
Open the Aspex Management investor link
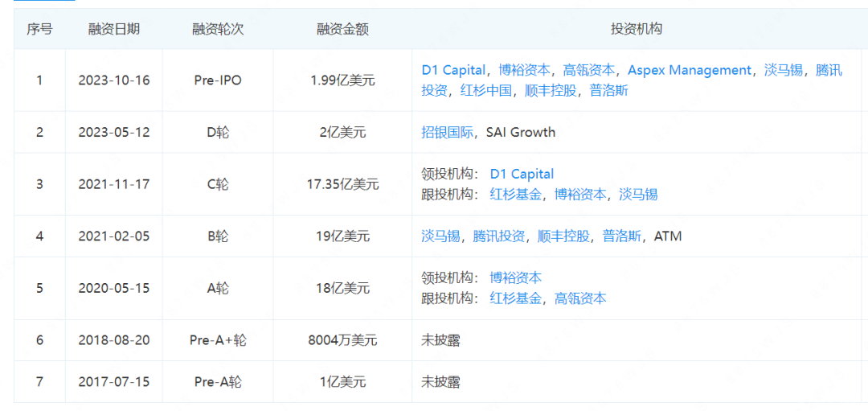coord(690,71)
